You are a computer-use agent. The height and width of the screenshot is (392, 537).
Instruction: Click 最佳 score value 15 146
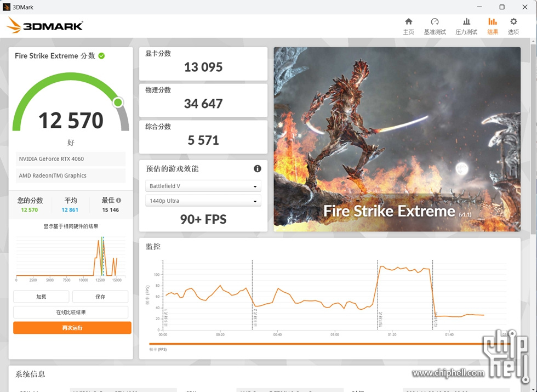pos(110,209)
